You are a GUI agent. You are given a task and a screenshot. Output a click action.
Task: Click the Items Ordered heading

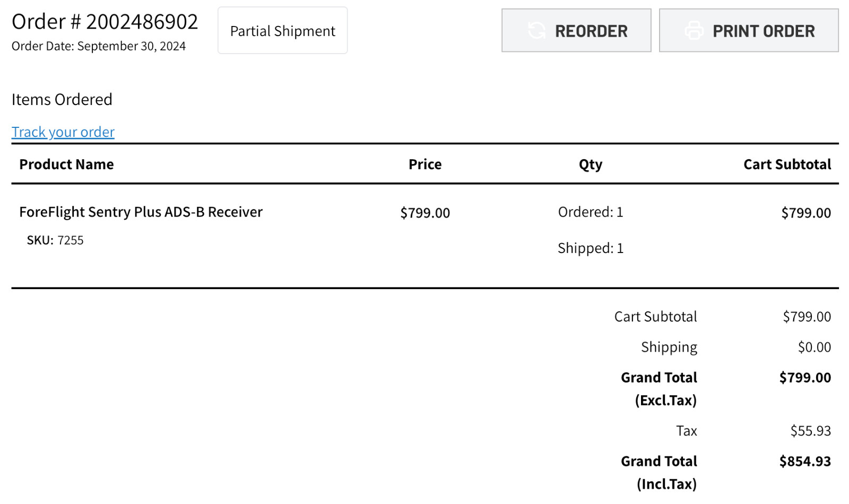[62, 99]
